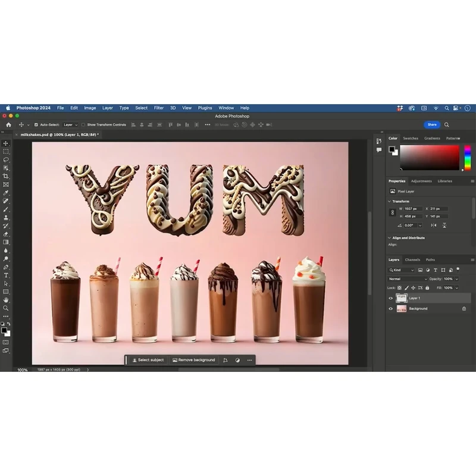476x476 pixels.
Task: Open the Filter menu
Action: coord(159,108)
